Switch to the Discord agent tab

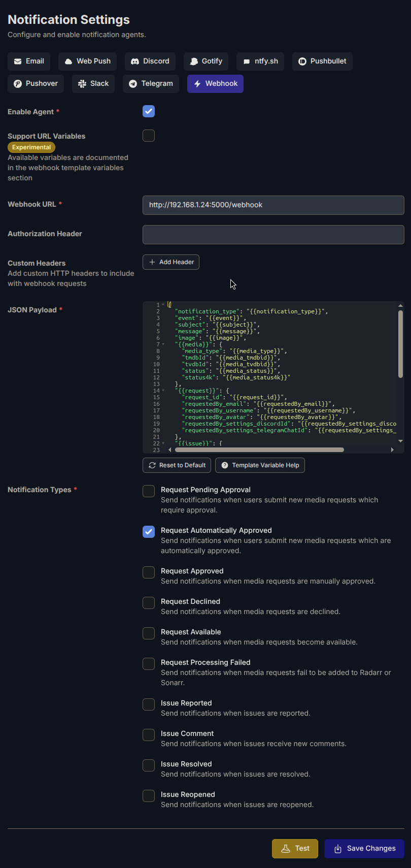(150, 61)
